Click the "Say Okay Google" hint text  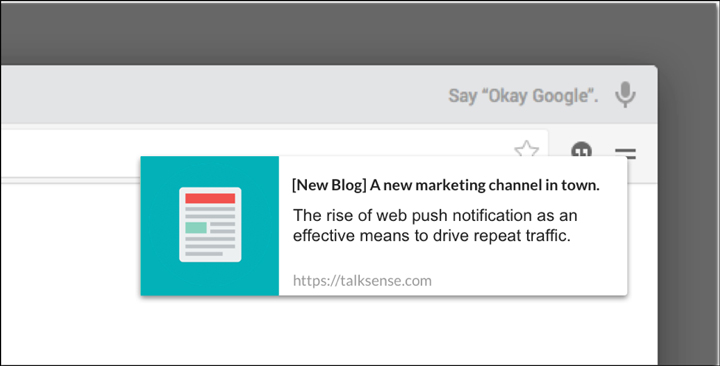(523, 96)
